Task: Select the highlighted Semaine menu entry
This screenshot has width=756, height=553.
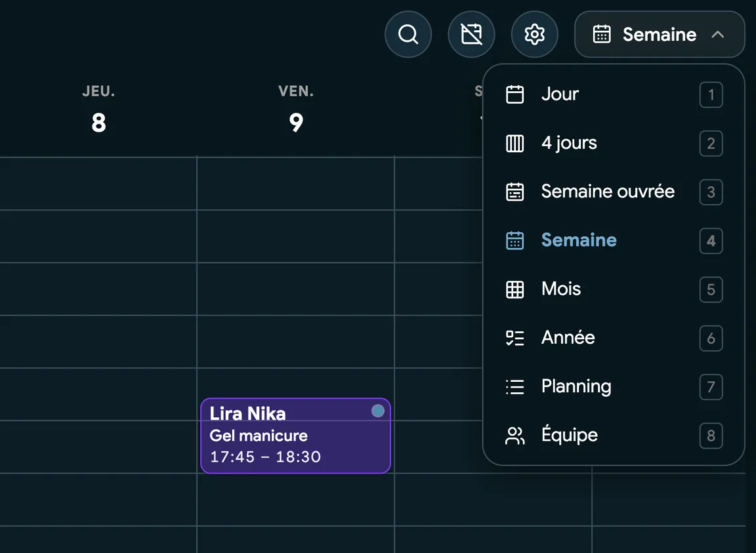Action: click(614, 241)
